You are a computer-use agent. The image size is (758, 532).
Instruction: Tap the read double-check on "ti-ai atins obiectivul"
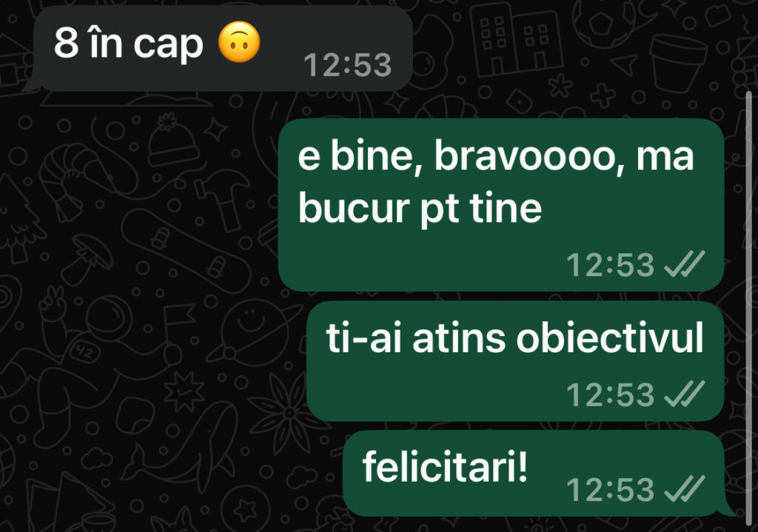685,394
